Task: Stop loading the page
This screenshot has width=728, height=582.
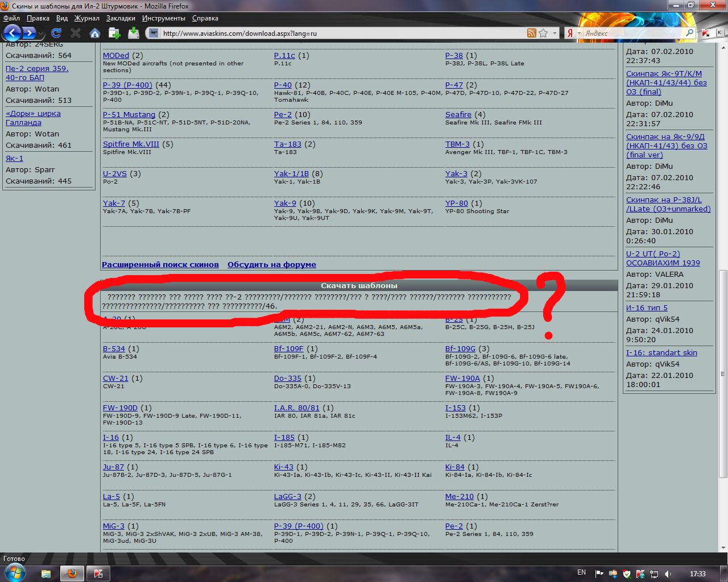Action: coord(75,33)
